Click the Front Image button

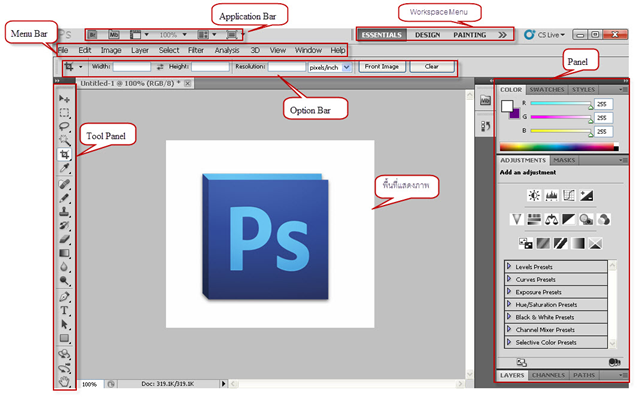coord(382,67)
